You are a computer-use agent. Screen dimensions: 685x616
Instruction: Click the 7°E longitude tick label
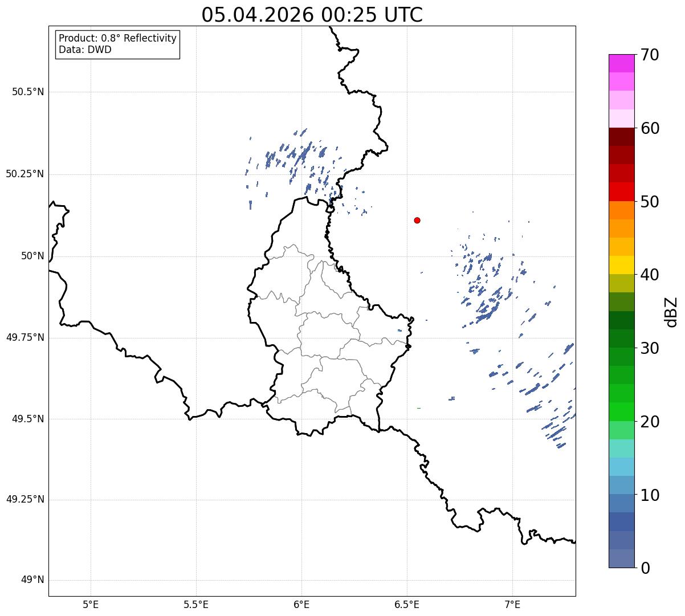tap(513, 605)
